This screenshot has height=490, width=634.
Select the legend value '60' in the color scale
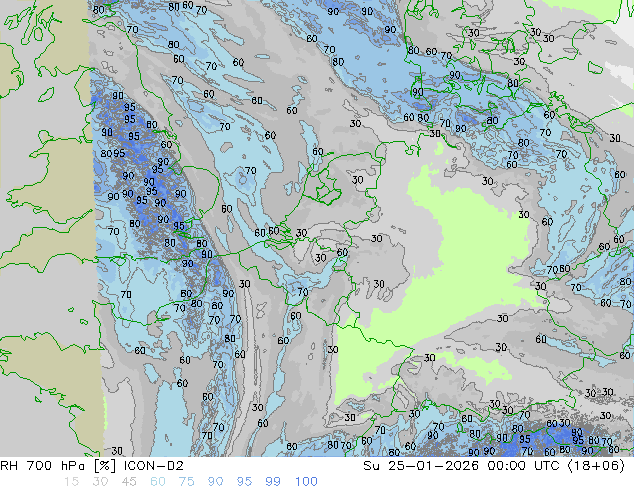click(158, 482)
